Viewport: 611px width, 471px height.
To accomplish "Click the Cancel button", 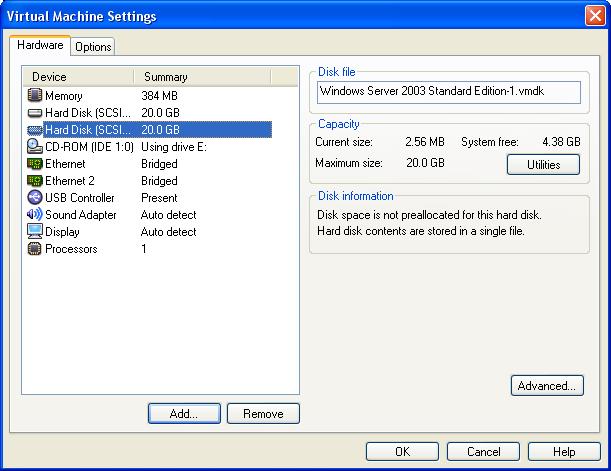I will (483, 452).
